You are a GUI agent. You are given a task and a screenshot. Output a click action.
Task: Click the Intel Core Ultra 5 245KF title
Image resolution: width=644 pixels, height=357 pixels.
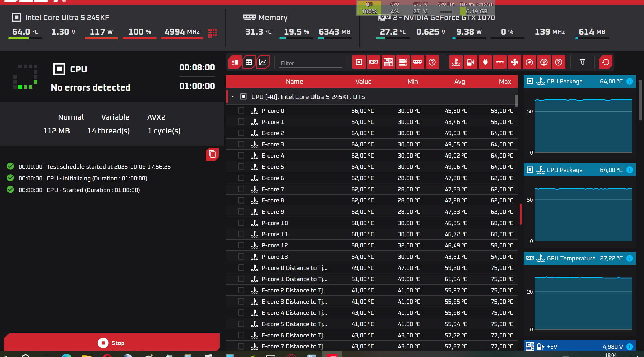(x=67, y=17)
